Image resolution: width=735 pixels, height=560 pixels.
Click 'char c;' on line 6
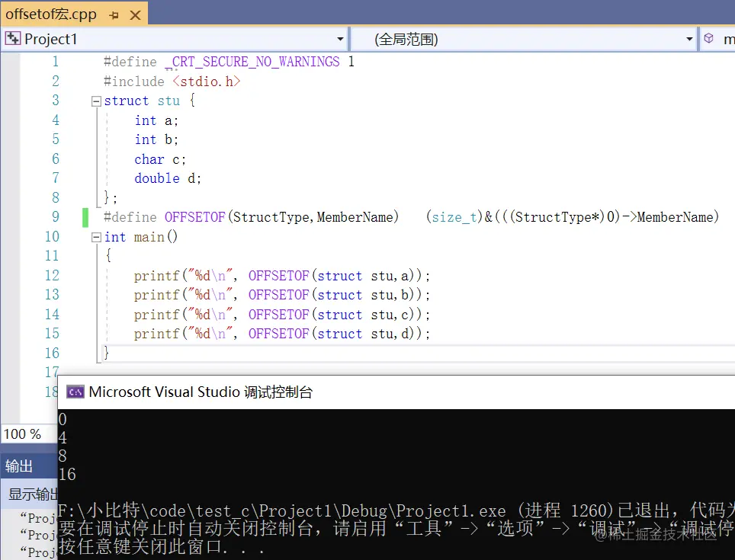tap(160, 159)
